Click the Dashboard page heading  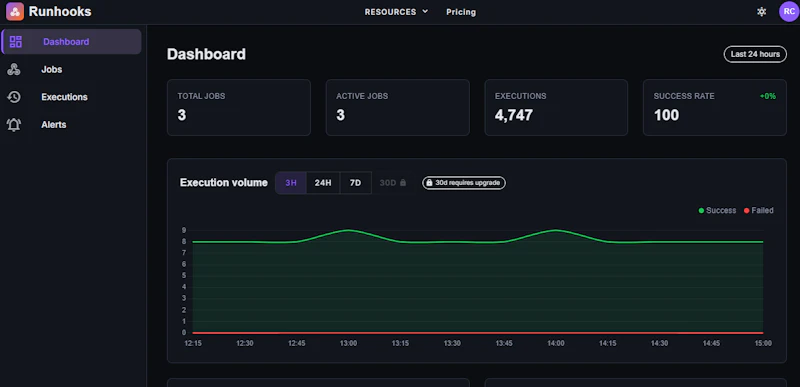(x=206, y=54)
